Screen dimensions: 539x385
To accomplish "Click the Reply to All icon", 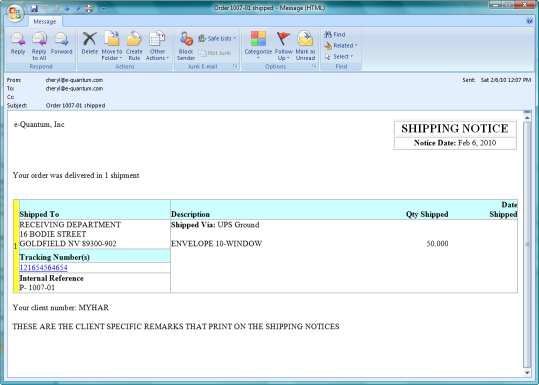I will click(x=39, y=46).
